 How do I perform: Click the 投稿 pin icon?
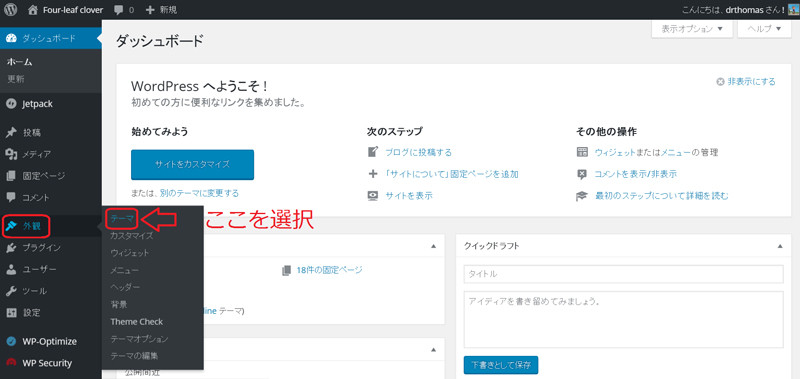pyautogui.click(x=11, y=133)
